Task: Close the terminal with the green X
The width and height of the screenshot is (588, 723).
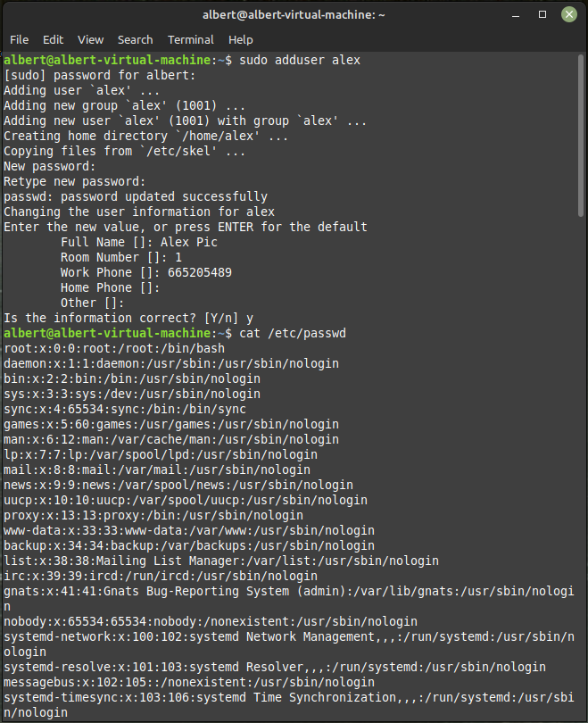Action: pyautogui.click(x=569, y=15)
